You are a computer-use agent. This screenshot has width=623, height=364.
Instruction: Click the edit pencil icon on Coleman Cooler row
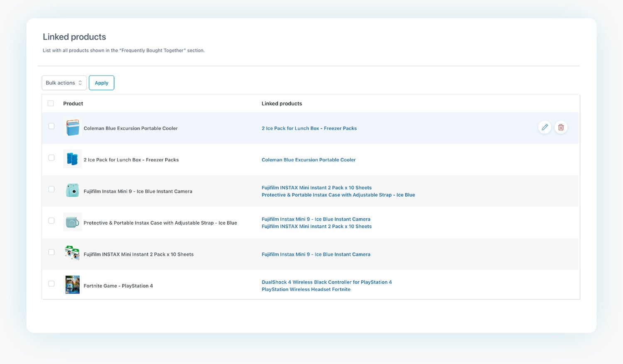coord(545,127)
